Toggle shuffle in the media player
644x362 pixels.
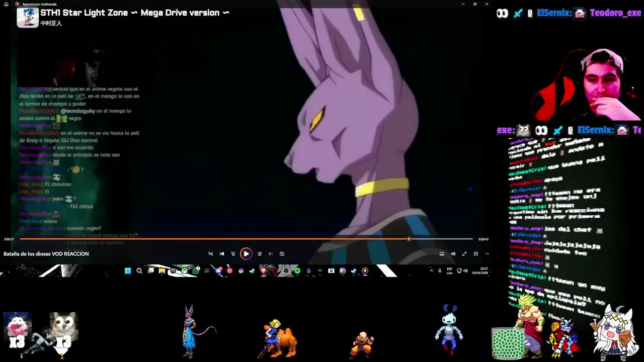(210, 254)
